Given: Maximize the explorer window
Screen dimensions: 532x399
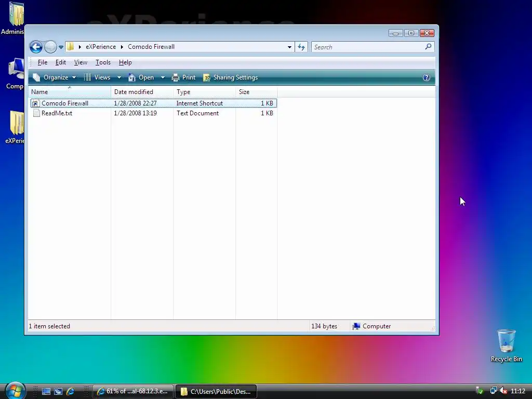Looking at the screenshot, I should 411,33.
